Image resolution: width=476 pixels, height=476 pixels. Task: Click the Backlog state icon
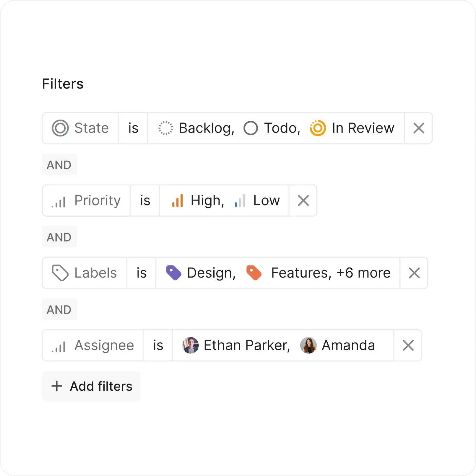click(166, 128)
